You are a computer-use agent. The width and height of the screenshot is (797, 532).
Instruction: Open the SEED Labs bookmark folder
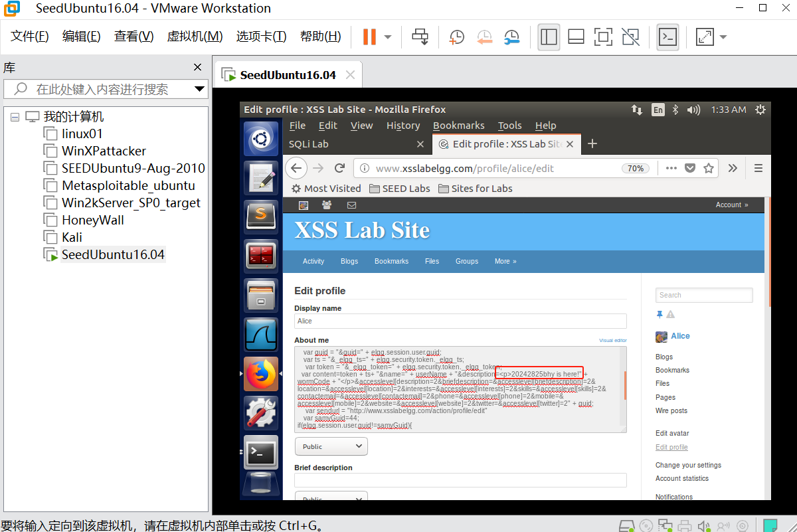click(x=400, y=189)
